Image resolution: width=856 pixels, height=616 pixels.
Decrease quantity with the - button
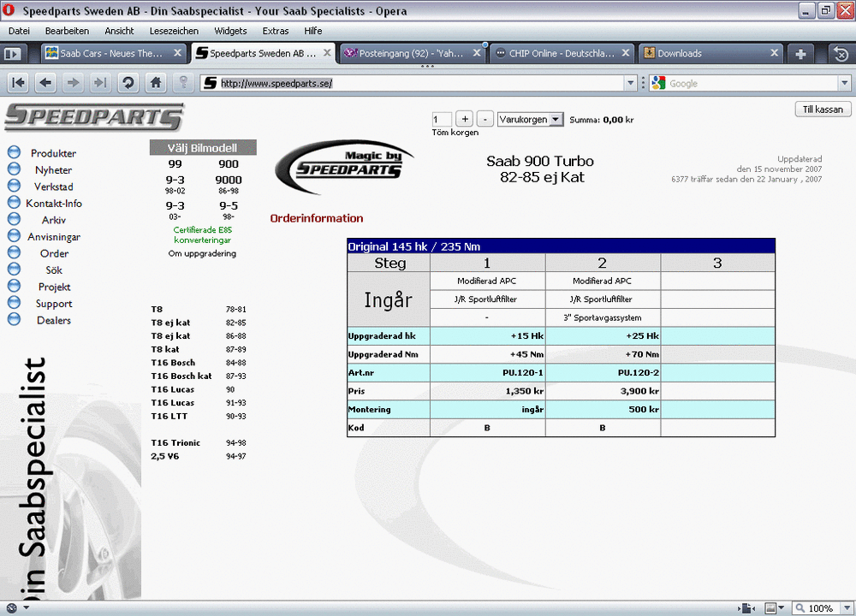pyautogui.click(x=484, y=119)
